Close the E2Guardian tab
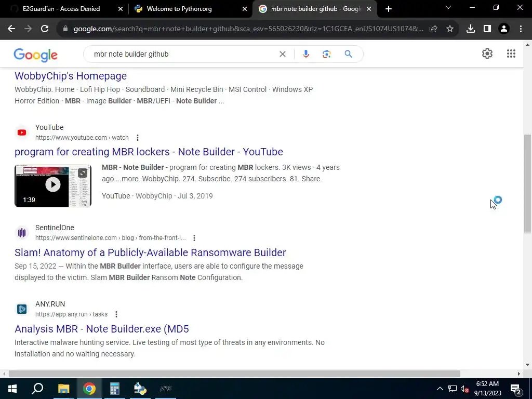 [121, 9]
